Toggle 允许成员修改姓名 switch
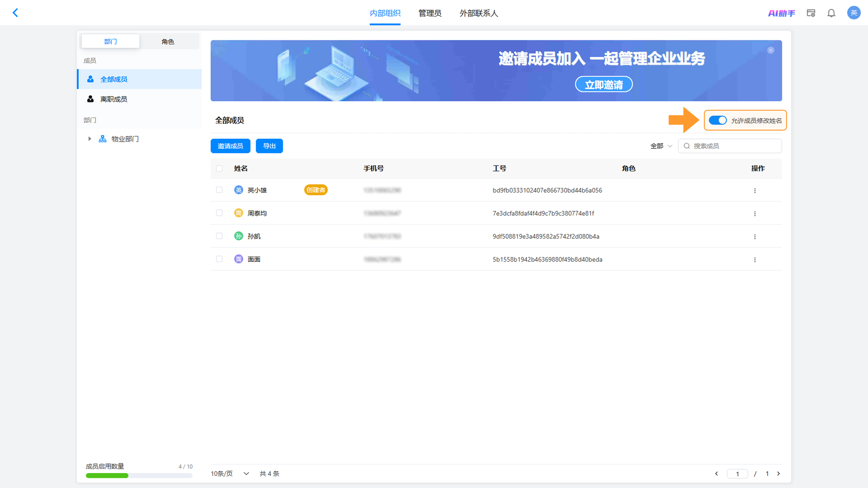The height and width of the screenshot is (488, 868). [x=717, y=120]
